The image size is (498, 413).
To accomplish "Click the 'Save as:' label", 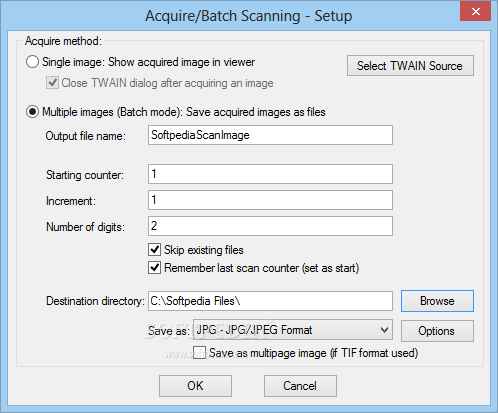I will pyautogui.click(x=169, y=331).
